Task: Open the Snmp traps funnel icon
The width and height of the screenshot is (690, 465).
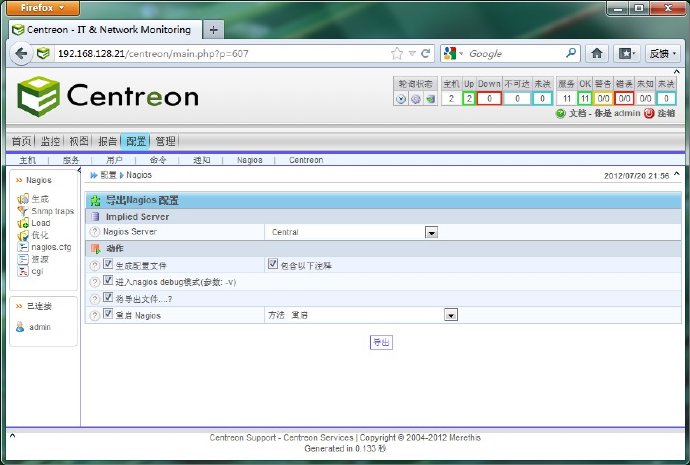Action: tap(23, 211)
